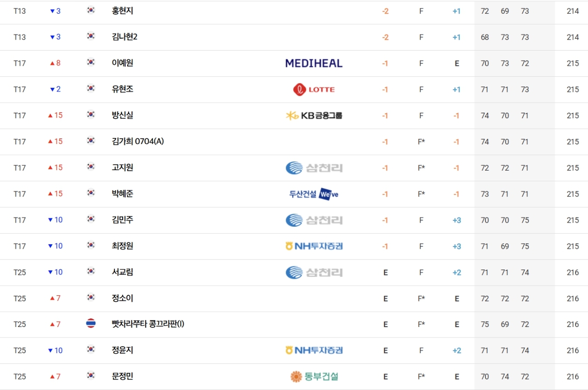Click the 동부건설 sponsor logo

[x=314, y=377]
